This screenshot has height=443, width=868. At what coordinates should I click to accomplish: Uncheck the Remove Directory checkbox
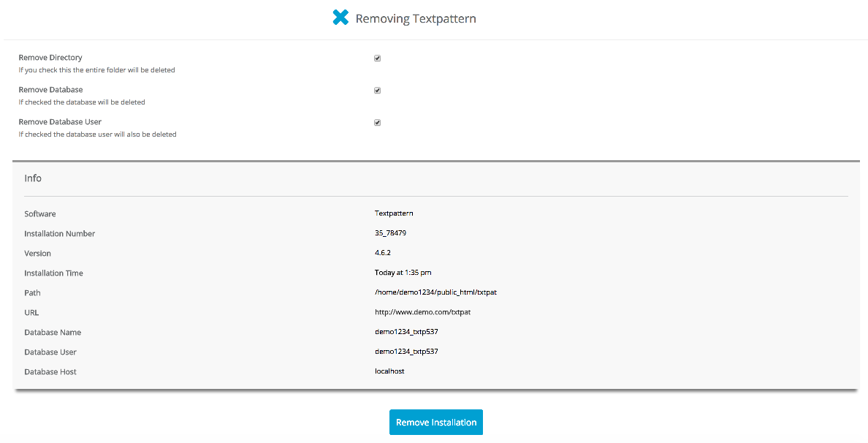(x=378, y=58)
